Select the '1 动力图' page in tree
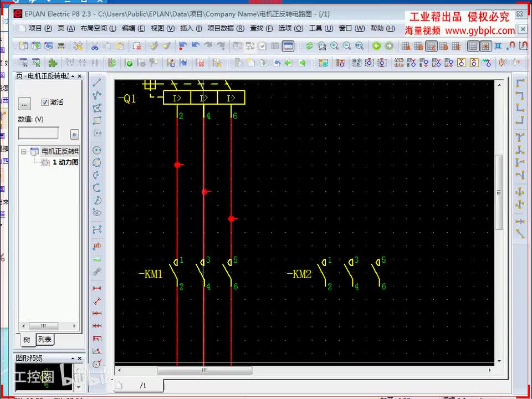The width and height of the screenshot is (532, 399). (65, 162)
